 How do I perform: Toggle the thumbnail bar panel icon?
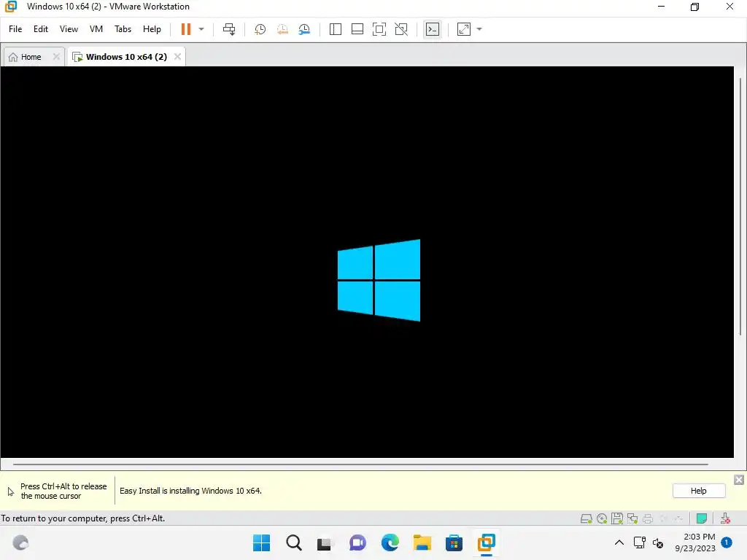pyautogui.click(x=357, y=29)
